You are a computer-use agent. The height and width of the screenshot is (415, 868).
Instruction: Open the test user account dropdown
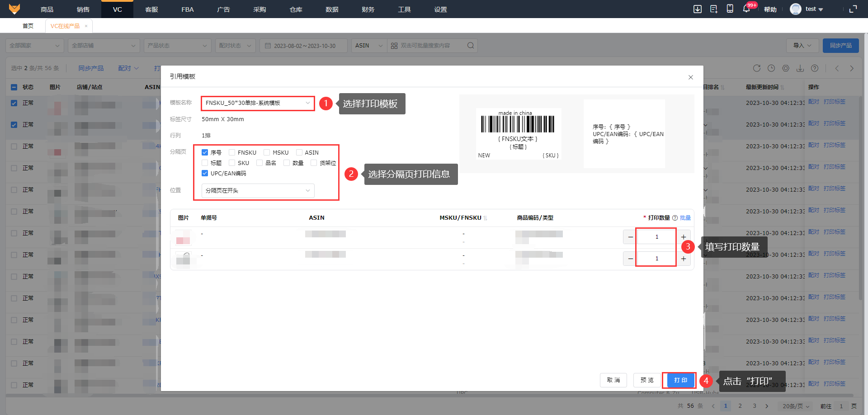[x=814, y=9]
